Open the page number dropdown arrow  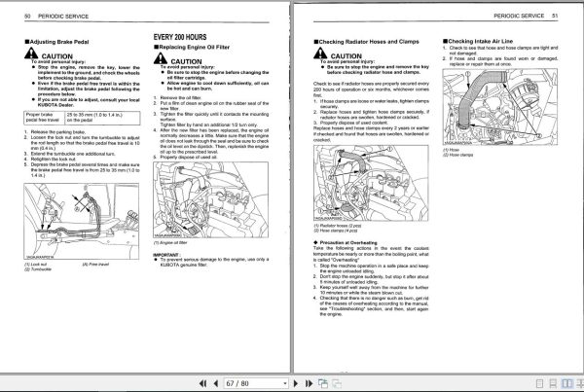pos(285,383)
